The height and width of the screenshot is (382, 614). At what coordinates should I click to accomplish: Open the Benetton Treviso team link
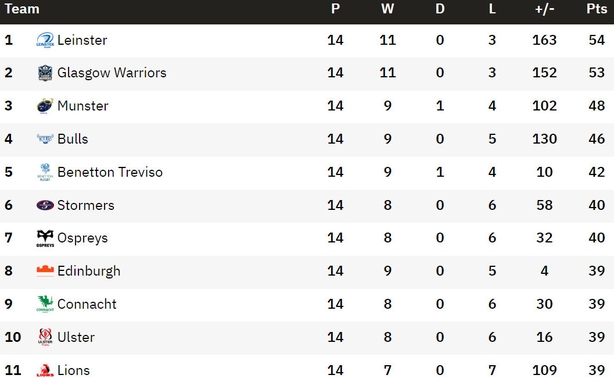(x=110, y=172)
